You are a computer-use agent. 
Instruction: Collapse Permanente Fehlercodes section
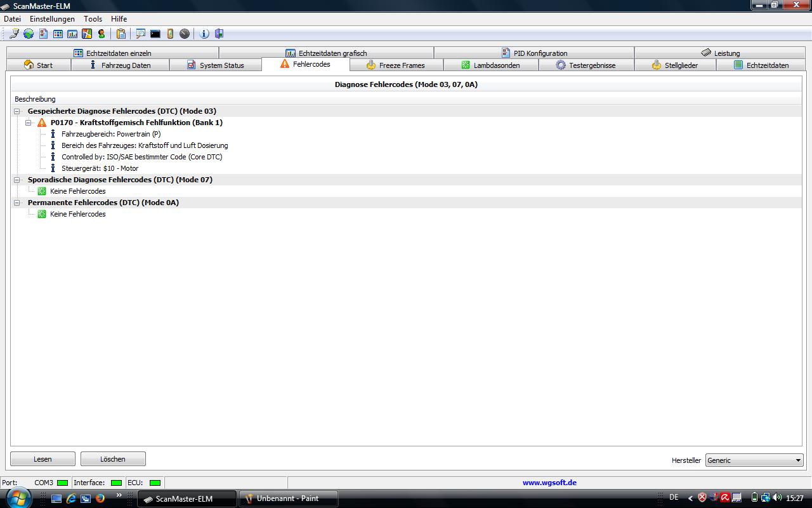(17, 203)
